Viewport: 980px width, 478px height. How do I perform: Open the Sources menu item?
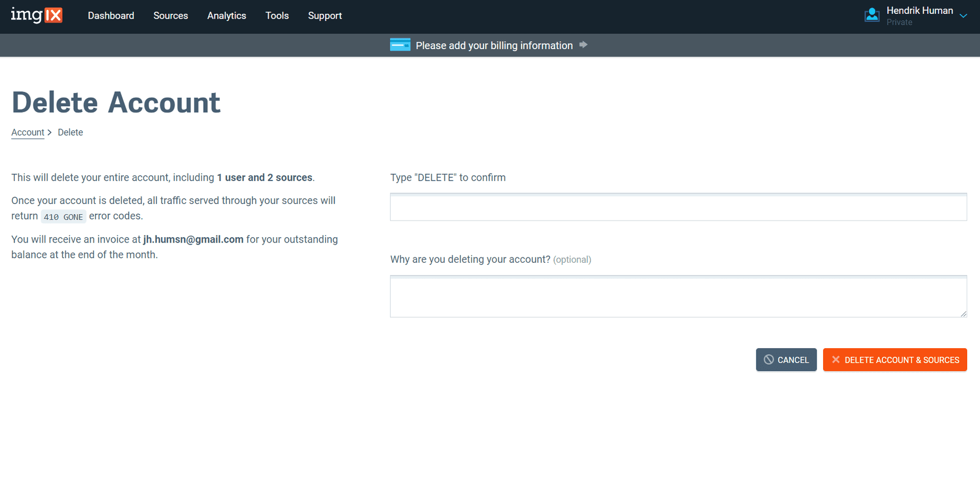tap(171, 16)
